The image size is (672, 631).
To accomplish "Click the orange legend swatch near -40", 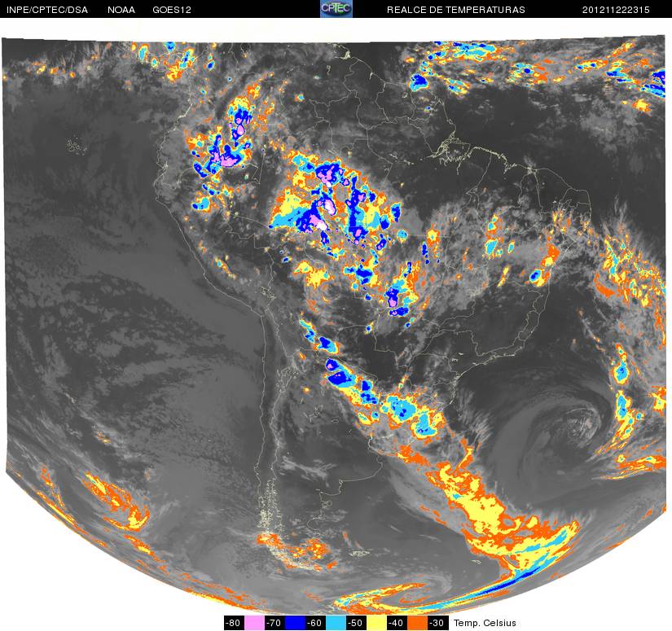I will (417, 623).
